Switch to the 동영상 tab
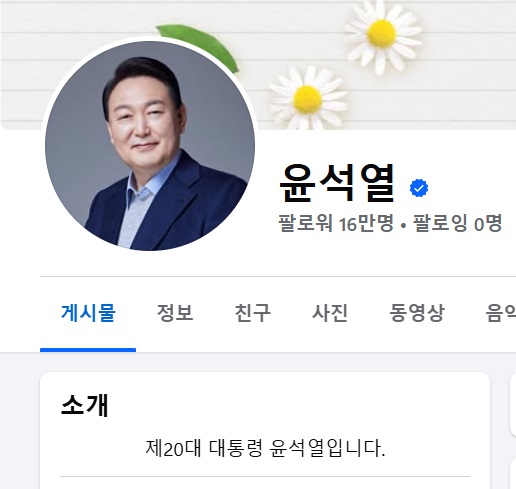The image size is (516, 489). (x=417, y=313)
